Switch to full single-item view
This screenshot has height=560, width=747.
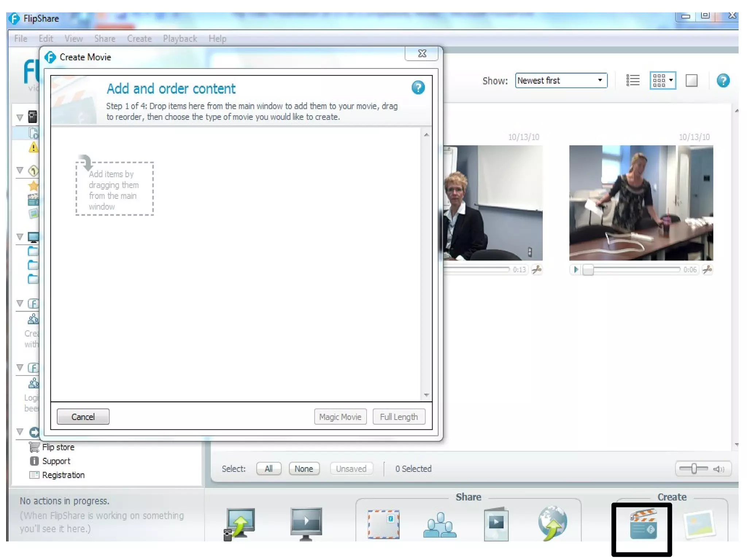691,81
